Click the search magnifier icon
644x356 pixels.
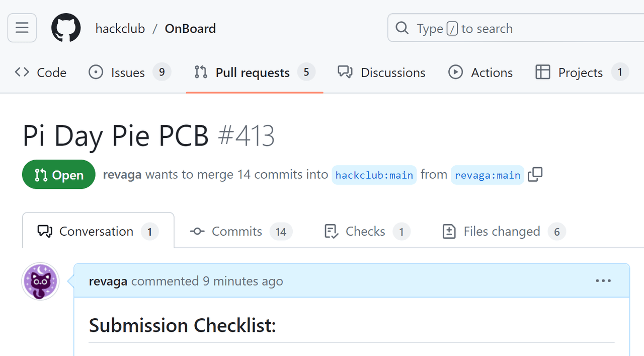click(x=402, y=28)
